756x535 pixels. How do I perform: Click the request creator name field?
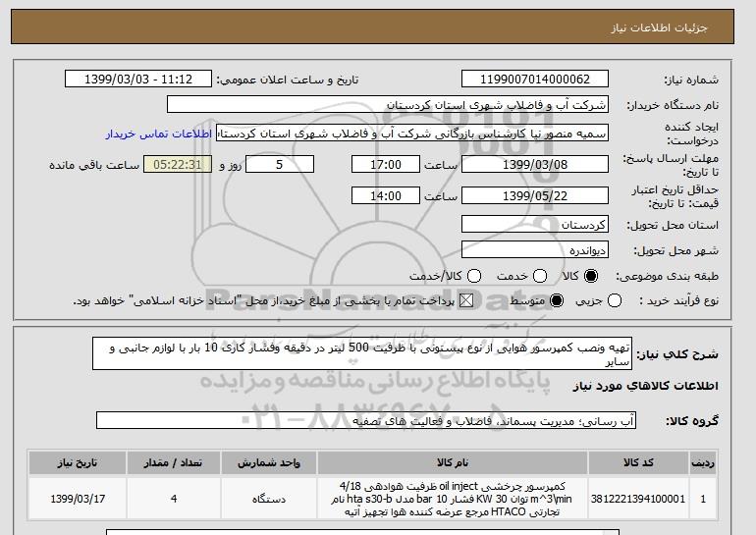pyautogui.click(x=412, y=134)
